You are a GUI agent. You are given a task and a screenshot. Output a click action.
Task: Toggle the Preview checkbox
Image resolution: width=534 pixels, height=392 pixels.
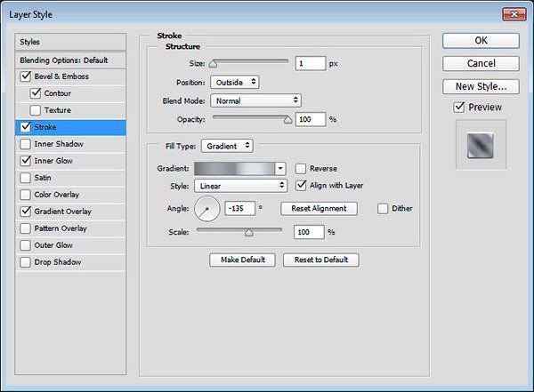(459, 108)
